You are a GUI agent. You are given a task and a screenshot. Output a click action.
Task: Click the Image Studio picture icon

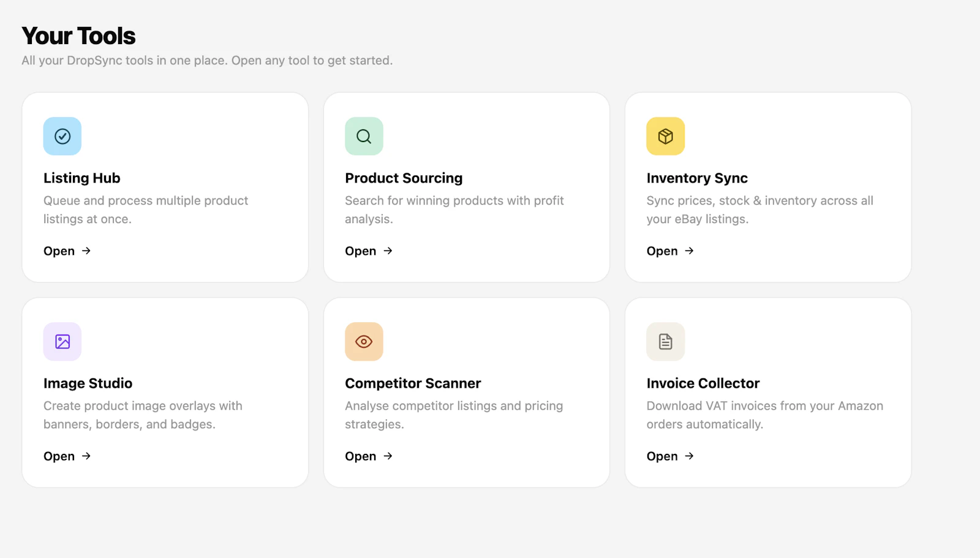(62, 341)
